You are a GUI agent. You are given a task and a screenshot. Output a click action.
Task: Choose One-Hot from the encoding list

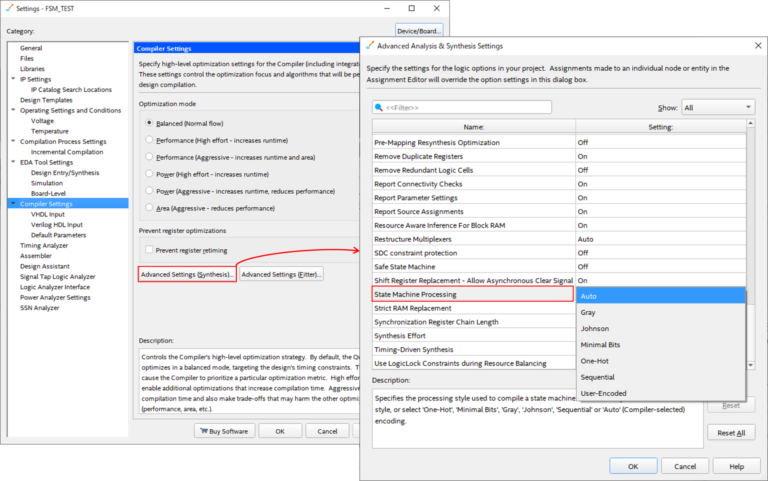point(594,361)
